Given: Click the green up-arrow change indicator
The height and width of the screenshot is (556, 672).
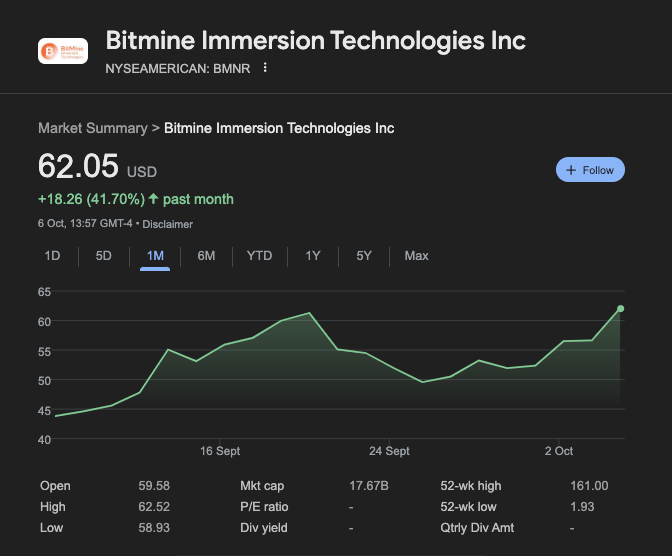Looking at the screenshot, I should point(153,199).
